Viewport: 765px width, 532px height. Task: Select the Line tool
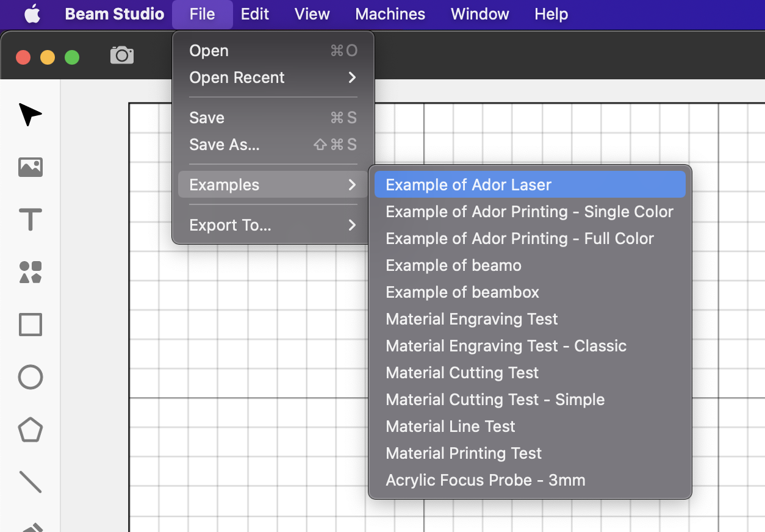click(30, 482)
